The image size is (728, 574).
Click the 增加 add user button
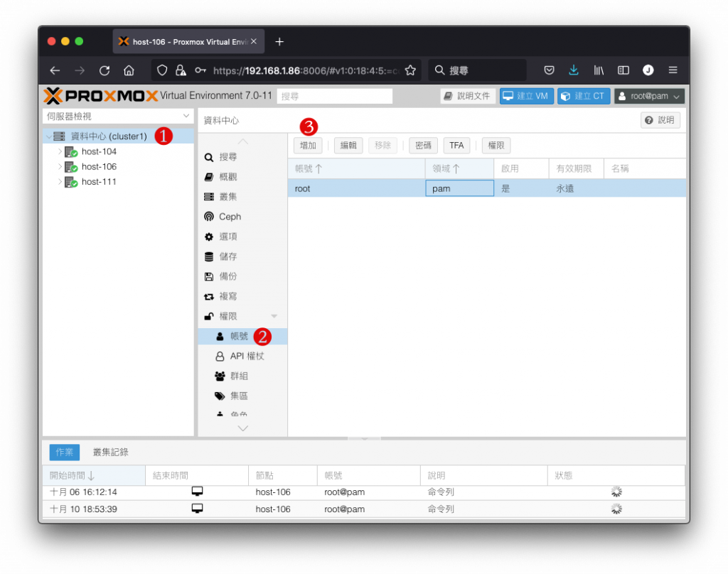click(x=308, y=145)
